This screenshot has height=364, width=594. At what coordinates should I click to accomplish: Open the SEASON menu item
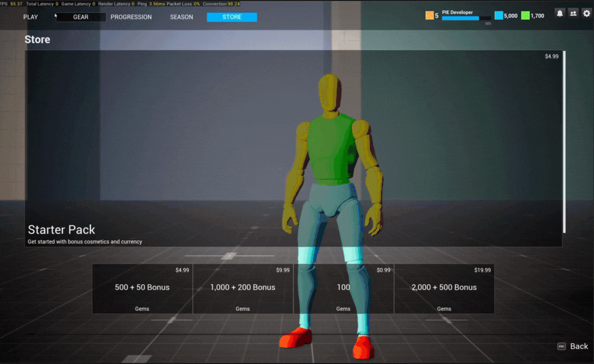(181, 17)
